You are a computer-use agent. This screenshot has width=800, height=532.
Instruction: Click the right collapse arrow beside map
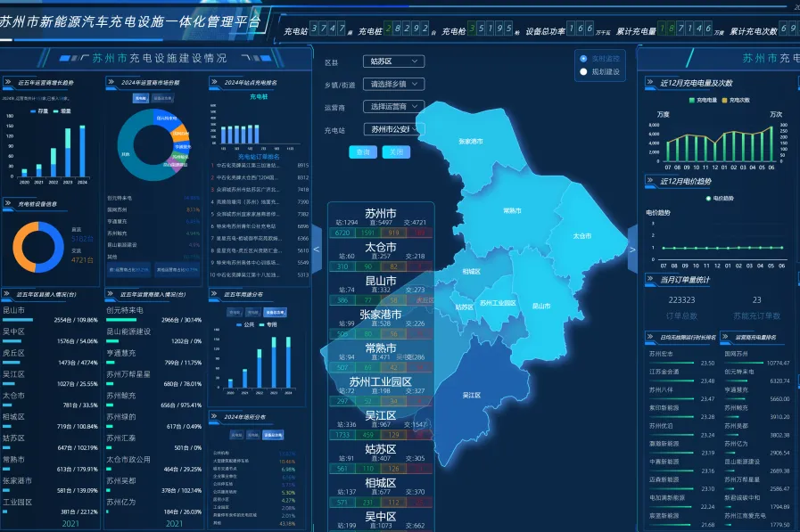(632, 250)
